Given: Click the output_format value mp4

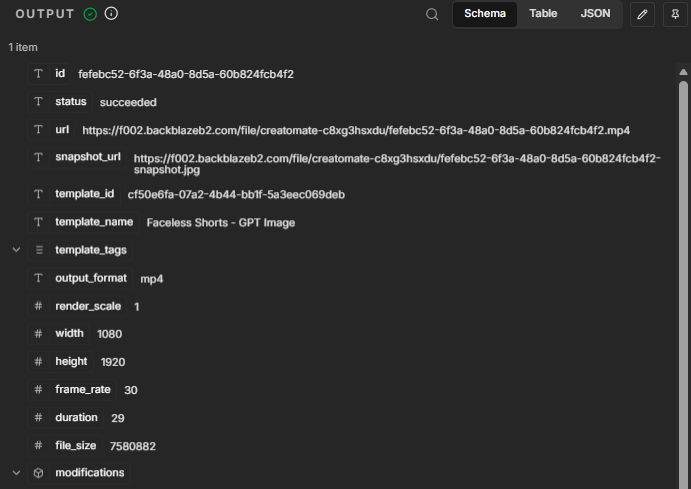Looking at the screenshot, I should click(152, 279).
